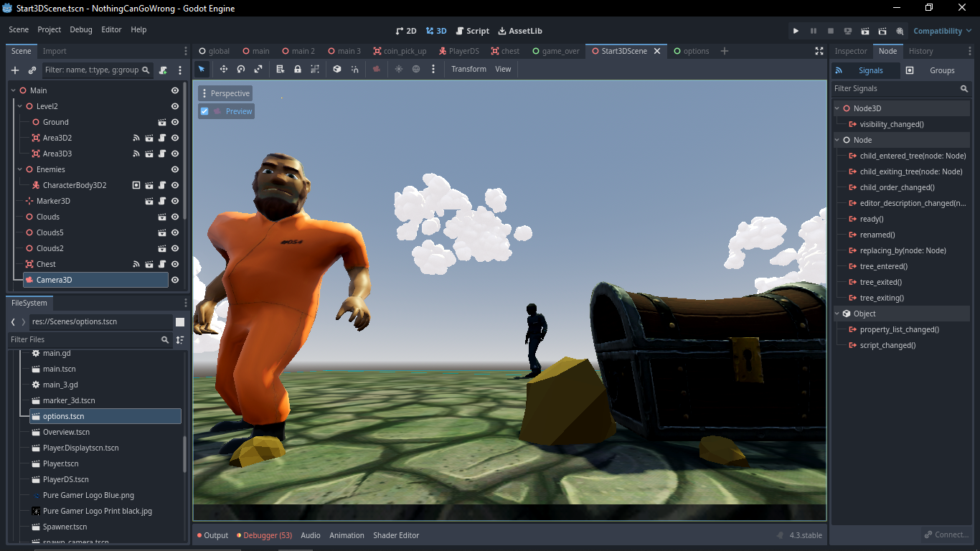Run the project with the play icon
Image resolution: width=980 pixels, height=551 pixels.
[796, 31]
